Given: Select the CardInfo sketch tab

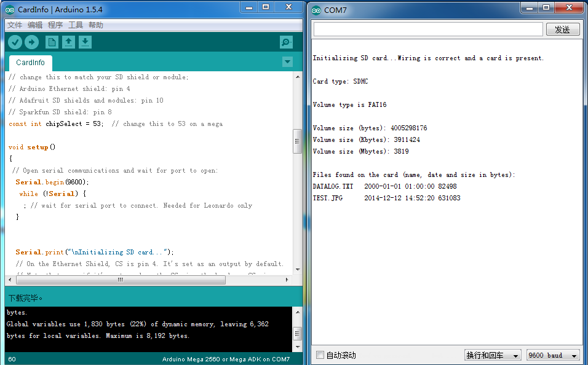Looking at the screenshot, I should coord(30,63).
